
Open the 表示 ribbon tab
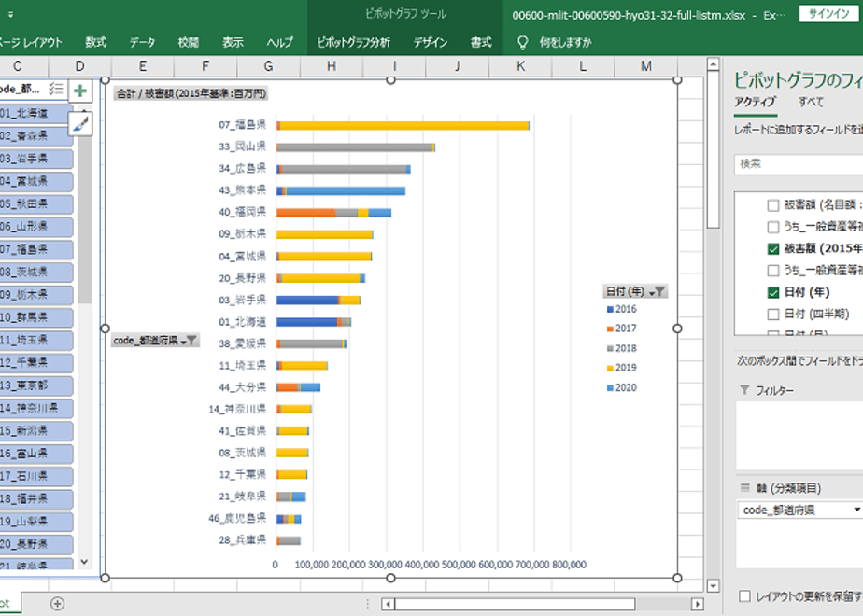tap(233, 42)
